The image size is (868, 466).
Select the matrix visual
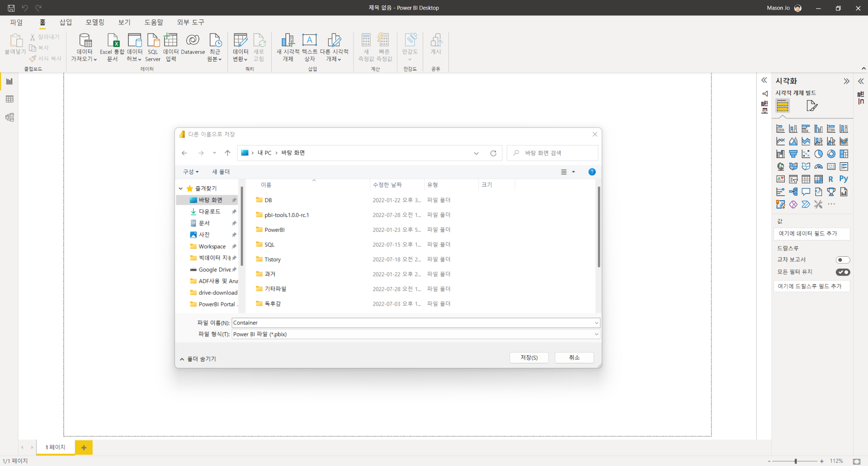[818, 179]
